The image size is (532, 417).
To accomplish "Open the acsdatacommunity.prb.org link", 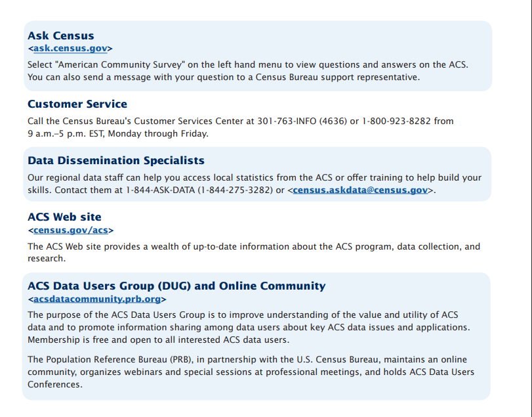I will (x=97, y=299).
